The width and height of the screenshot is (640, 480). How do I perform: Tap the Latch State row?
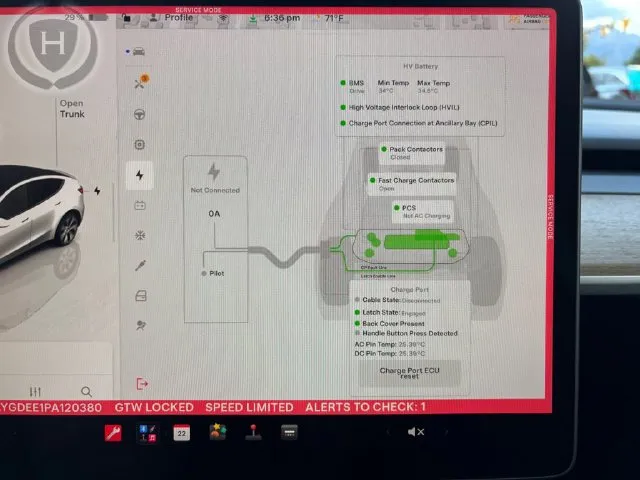390,313
